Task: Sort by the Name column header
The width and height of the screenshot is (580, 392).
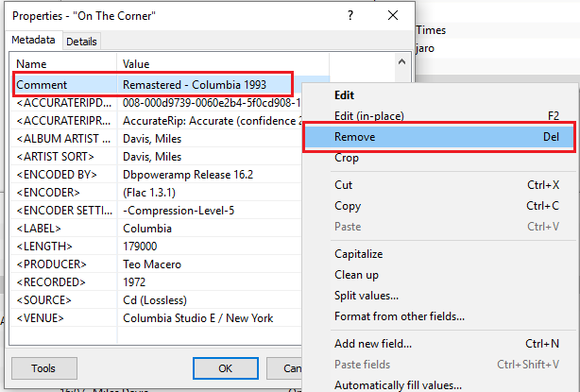Action: tap(63, 63)
